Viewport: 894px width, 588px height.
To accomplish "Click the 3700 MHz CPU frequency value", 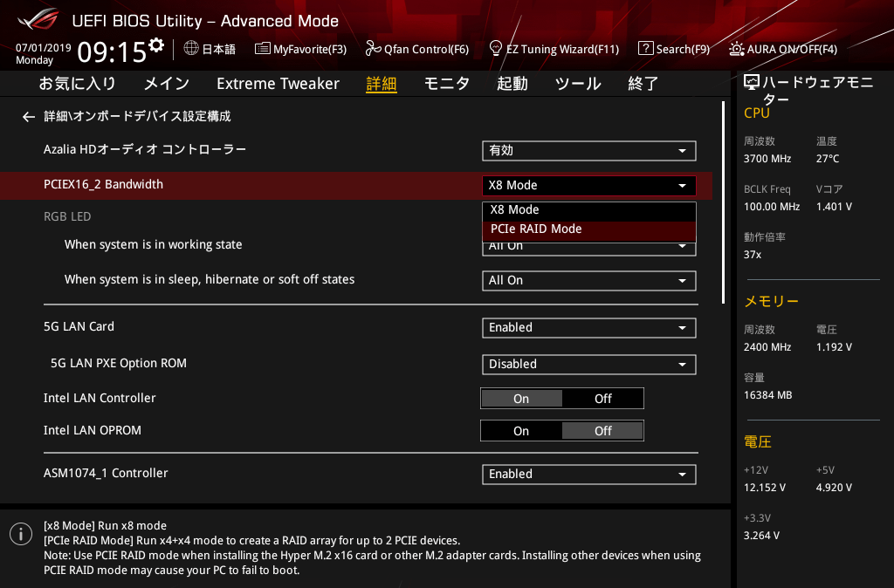I will click(767, 159).
